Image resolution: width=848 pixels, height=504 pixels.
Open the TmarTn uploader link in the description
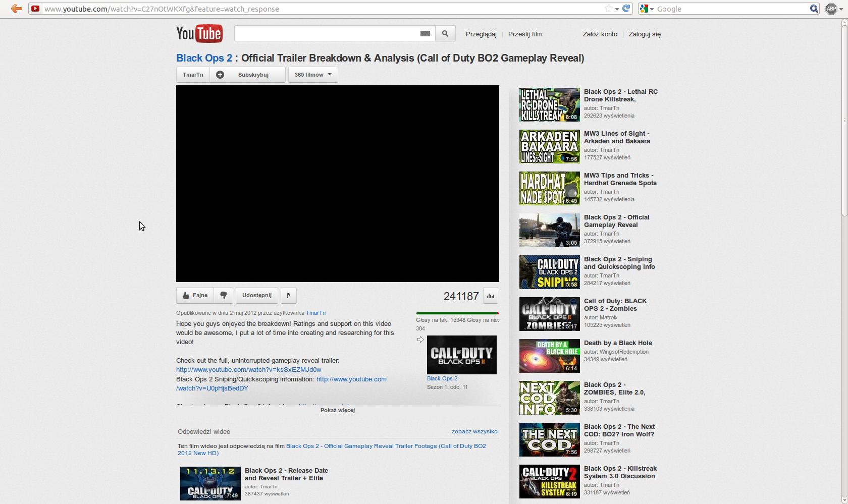[315, 313]
